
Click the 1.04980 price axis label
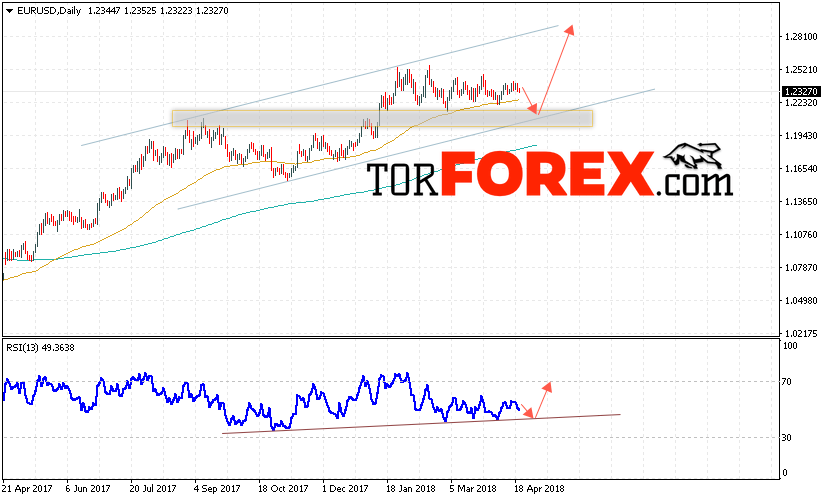[801, 300]
